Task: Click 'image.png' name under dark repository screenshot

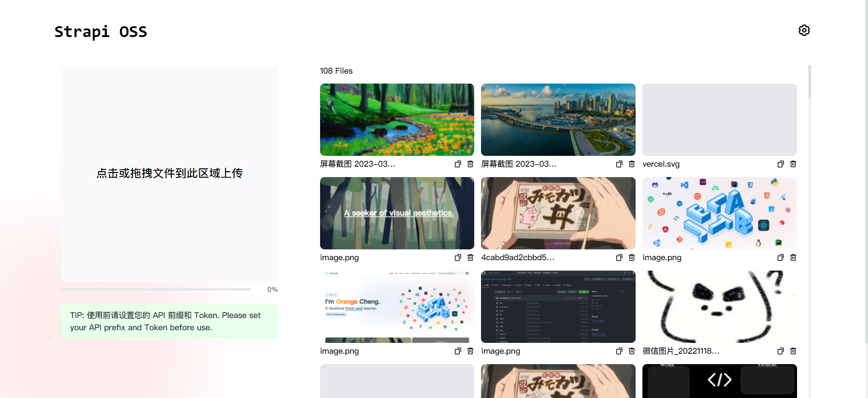Action: click(x=500, y=351)
